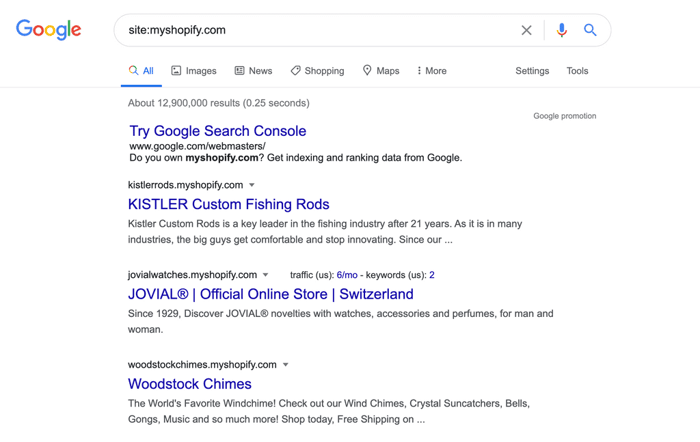700x442 pixels.
Task: Click the Google logo
Action: [x=49, y=30]
